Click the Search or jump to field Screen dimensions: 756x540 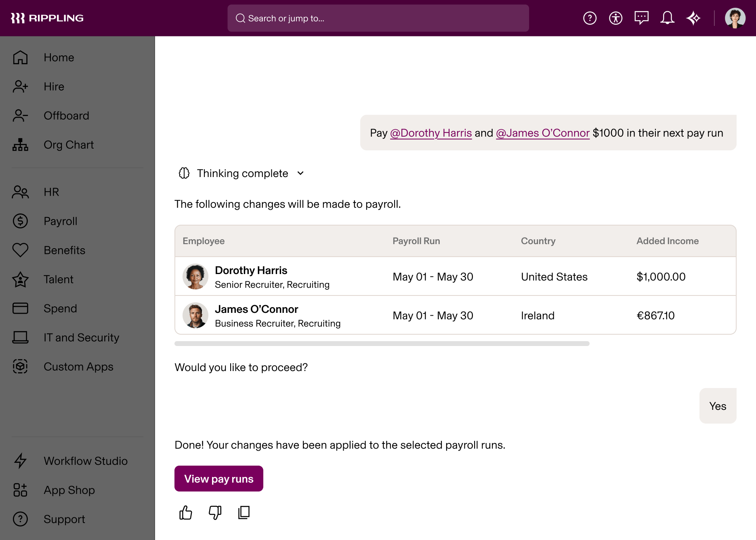[x=378, y=18]
